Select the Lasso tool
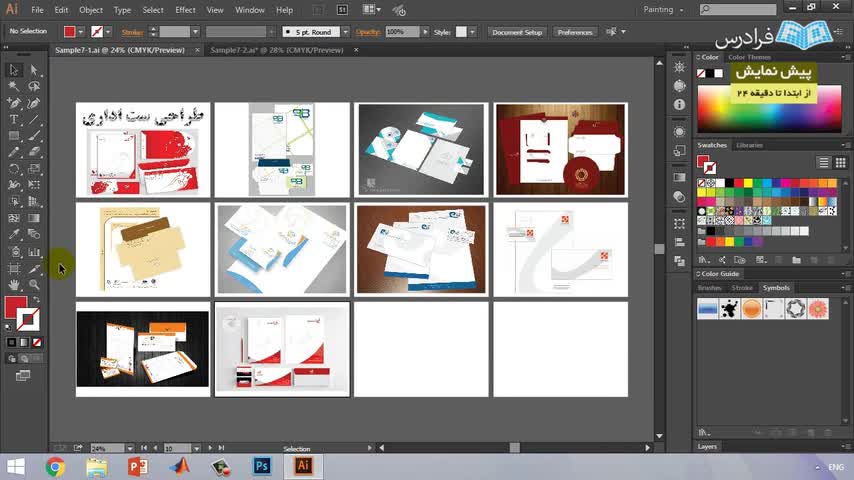 tap(34, 87)
